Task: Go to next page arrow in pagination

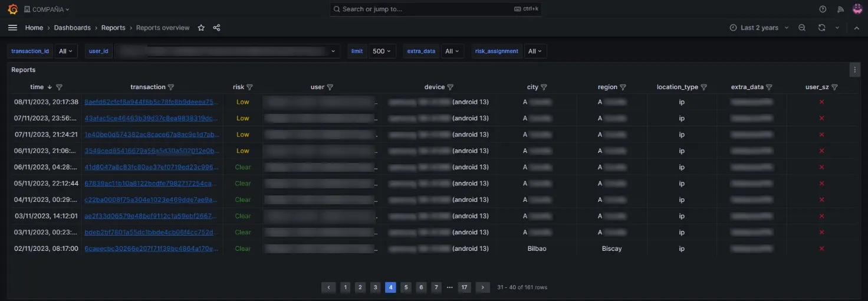Action: pyautogui.click(x=483, y=287)
